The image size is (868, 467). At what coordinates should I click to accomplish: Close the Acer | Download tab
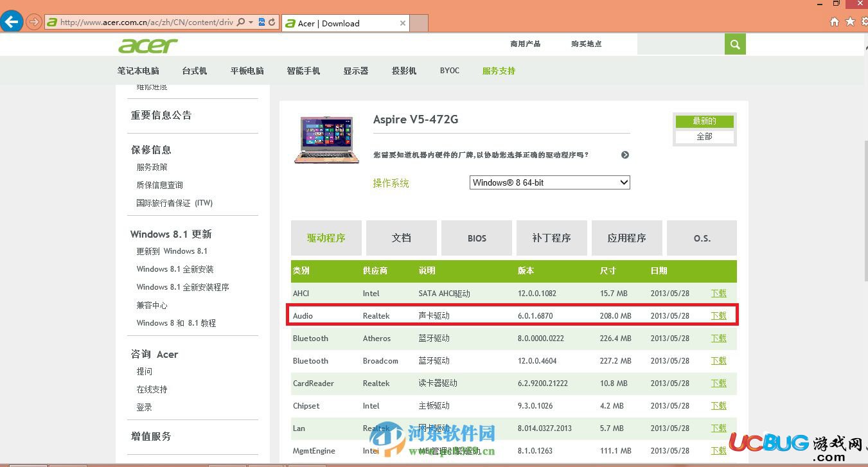click(402, 23)
